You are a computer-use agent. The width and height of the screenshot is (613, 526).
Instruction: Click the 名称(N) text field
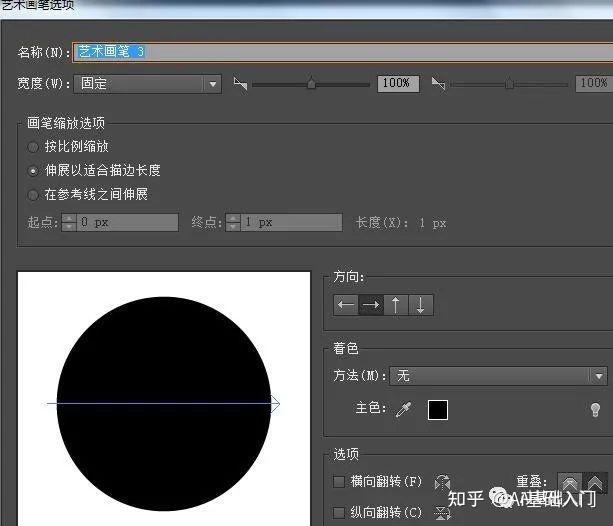tap(343, 52)
